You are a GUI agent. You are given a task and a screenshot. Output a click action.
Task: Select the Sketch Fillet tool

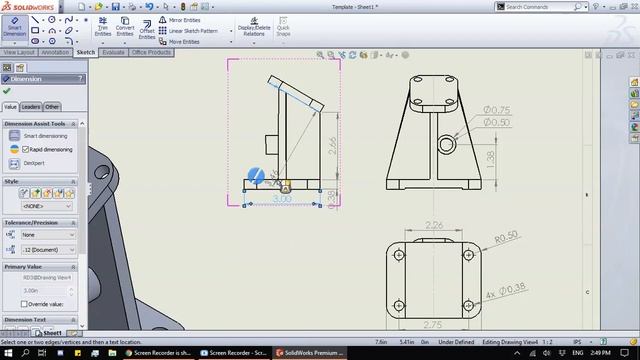point(69,41)
